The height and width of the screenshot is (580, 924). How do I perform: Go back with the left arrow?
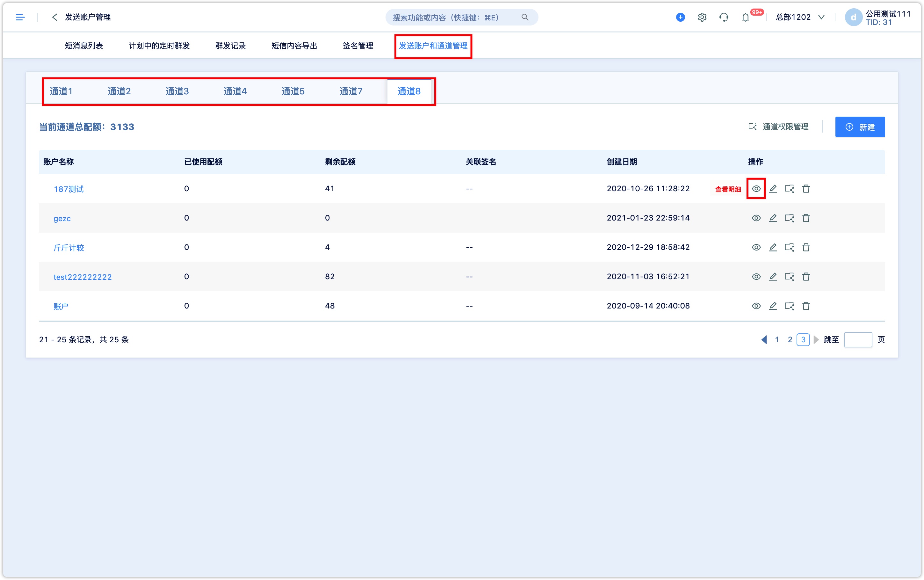tap(54, 17)
